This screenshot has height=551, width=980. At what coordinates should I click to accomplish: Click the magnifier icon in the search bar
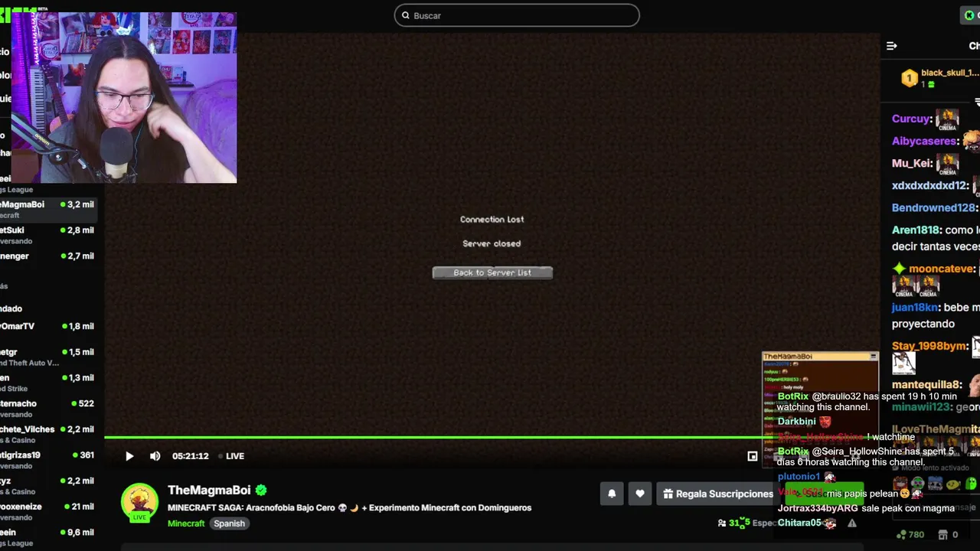(406, 15)
